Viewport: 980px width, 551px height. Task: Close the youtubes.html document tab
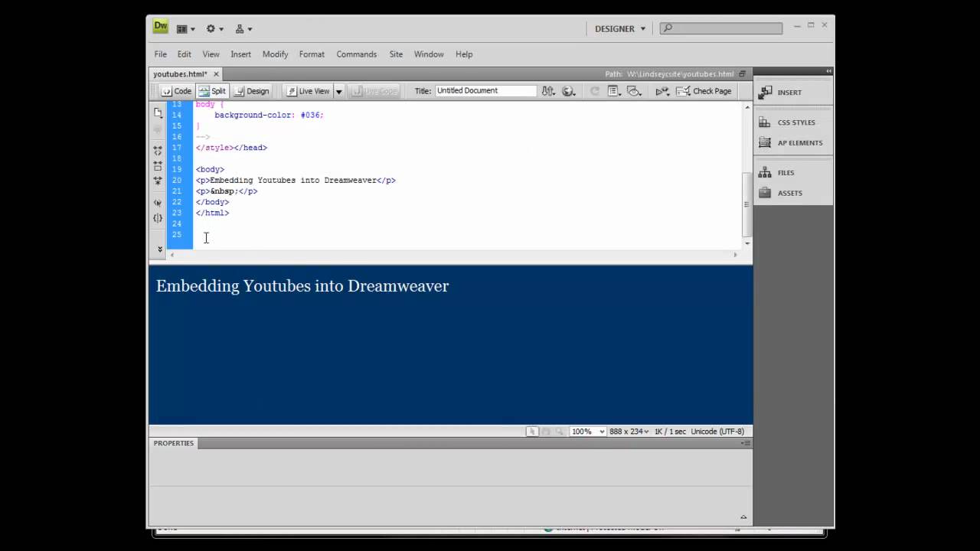(x=216, y=74)
